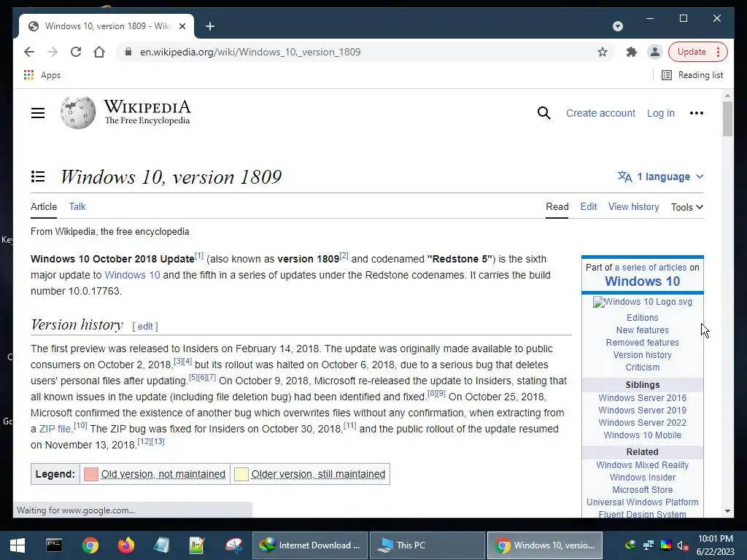Launch Firefox from the taskbar
Screen dimensions: 747x560
pos(125,545)
